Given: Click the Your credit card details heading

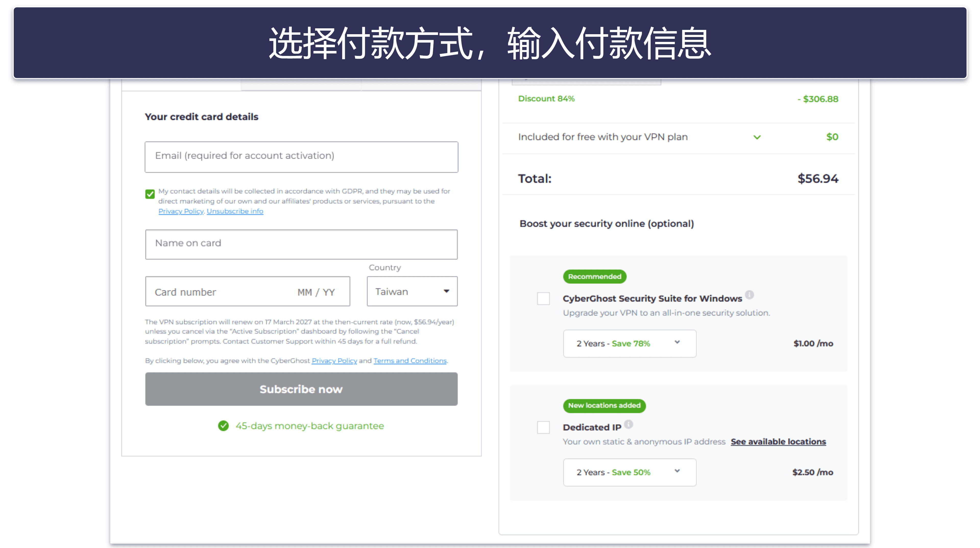Looking at the screenshot, I should [202, 117].
